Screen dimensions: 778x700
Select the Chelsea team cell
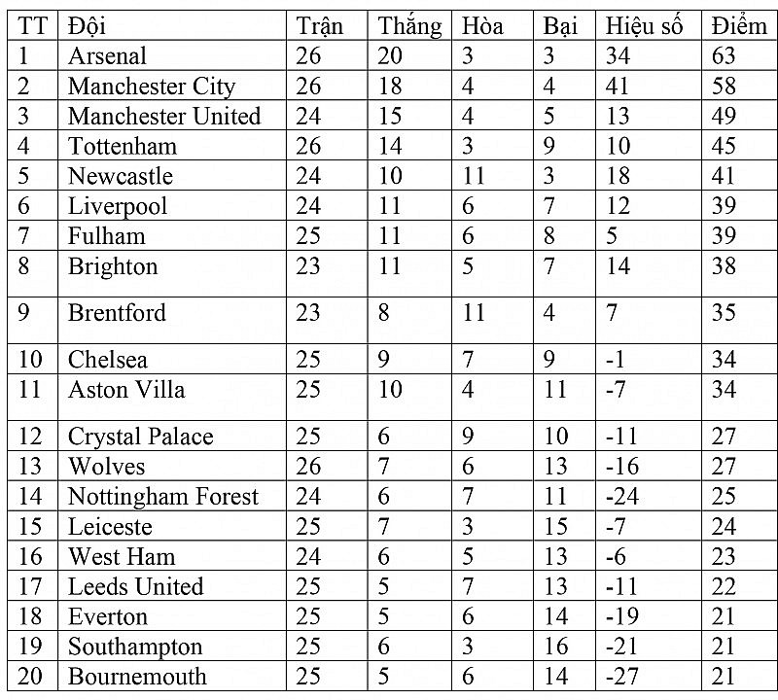108,360
